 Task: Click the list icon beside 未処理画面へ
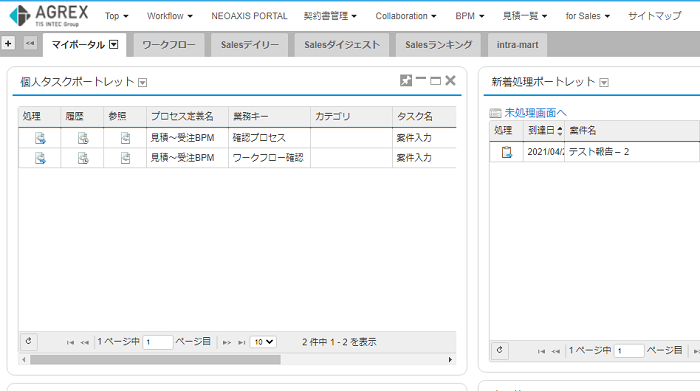[x=495, y=113]
